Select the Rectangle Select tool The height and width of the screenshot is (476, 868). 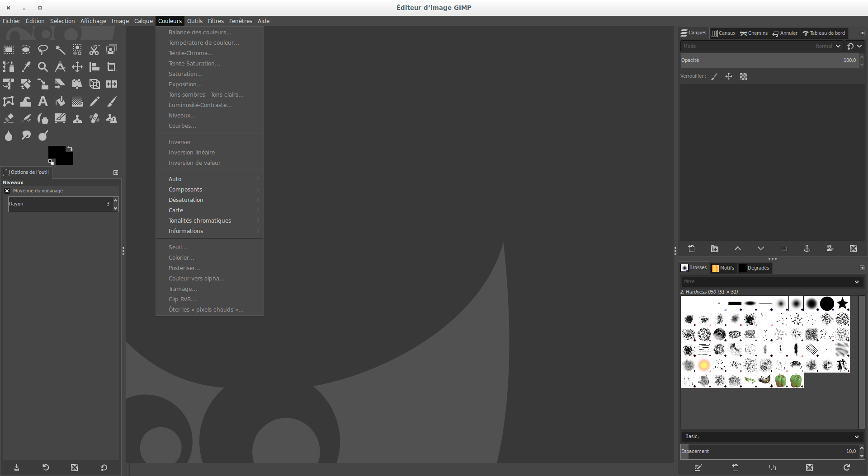coord(9,50)
